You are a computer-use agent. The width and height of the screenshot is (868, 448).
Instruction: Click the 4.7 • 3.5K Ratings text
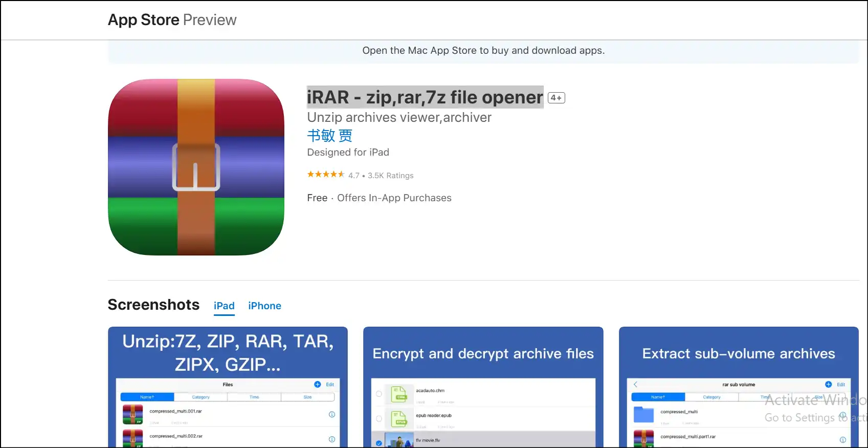click(381, 176)
